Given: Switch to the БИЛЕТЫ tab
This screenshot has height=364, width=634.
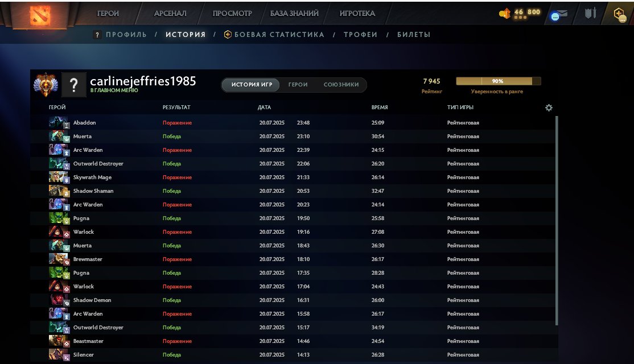Looking at the screenshot, I should coord(414,35).
